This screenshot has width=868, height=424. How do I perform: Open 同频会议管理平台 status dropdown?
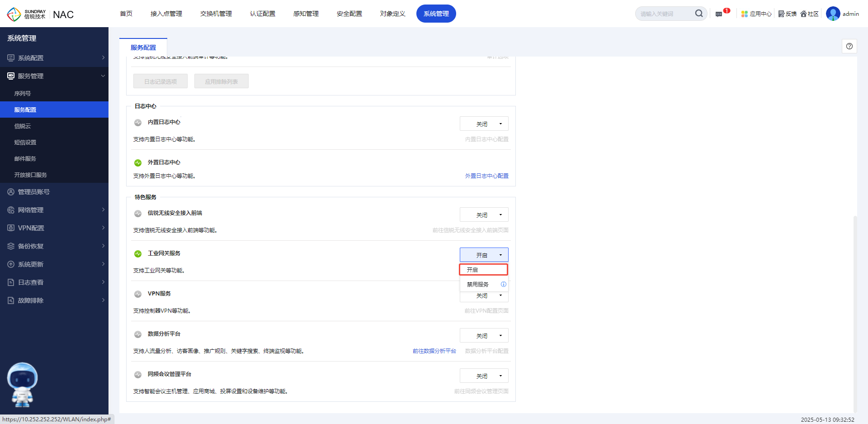click(x=484, y=376)
